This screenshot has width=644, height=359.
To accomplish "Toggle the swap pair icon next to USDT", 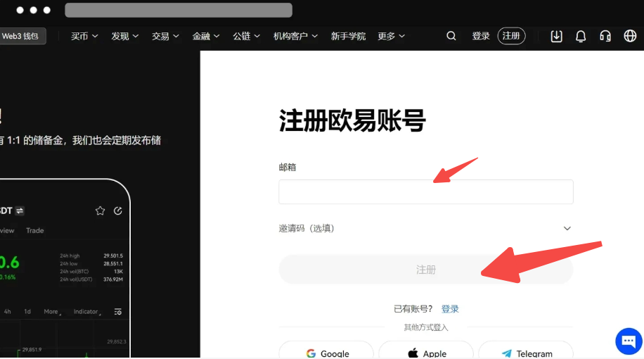I will point(20,210).
